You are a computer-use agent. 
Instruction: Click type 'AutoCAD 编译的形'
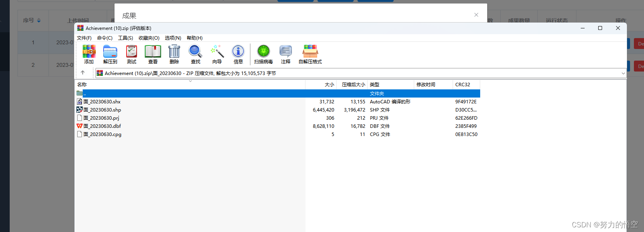[x=390, y=102]
